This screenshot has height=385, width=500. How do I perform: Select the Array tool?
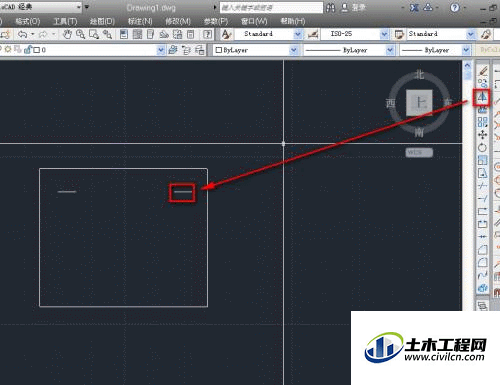click(x=482, y=122)
